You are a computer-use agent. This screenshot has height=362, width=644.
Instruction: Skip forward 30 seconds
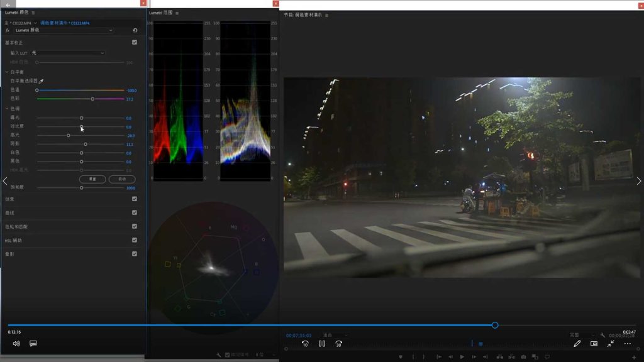[x=338, y=344]
